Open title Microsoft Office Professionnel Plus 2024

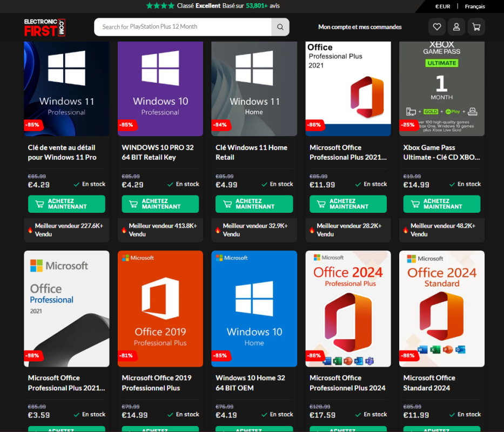[347, 383]
